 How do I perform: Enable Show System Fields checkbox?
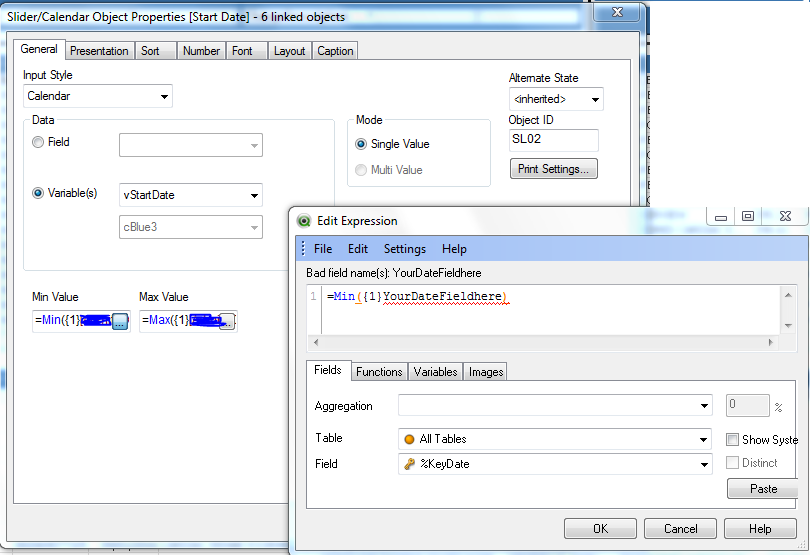pyautogui.click(x=732, y=440)
